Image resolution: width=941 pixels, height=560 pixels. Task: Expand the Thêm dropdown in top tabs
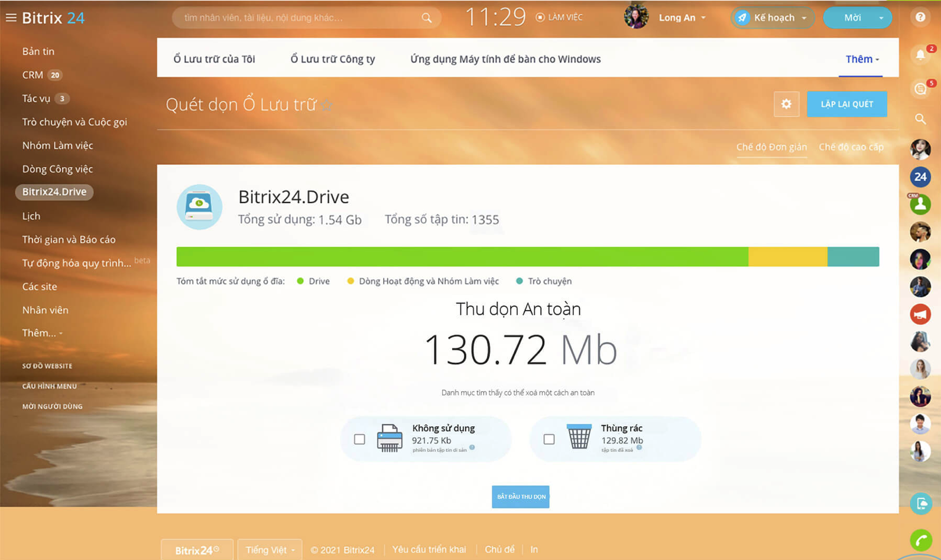[x=862, y=59]
